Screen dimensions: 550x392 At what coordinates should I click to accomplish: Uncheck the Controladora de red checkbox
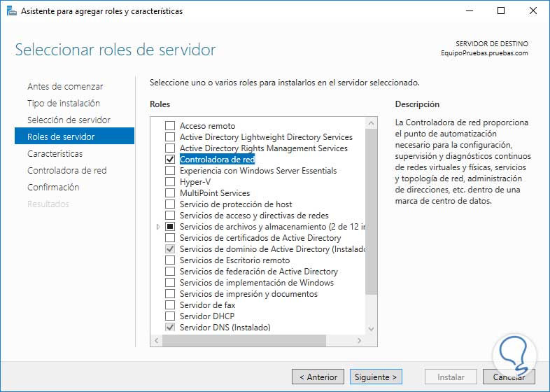point(170,160)
